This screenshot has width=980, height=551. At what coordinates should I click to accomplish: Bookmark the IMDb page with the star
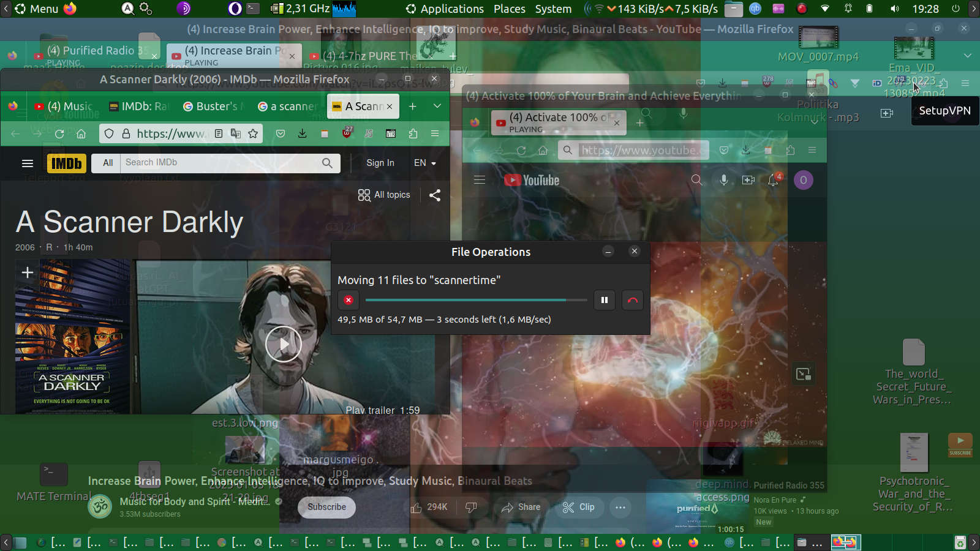tap(253, 133)
